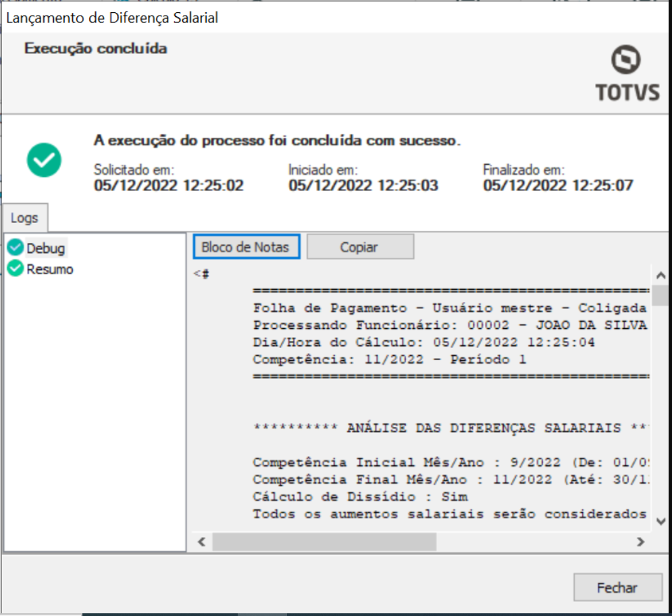The image size is (672, 616).
Task: Click the horizontal scrollbar thumb
Action: [x=324, y=542]
